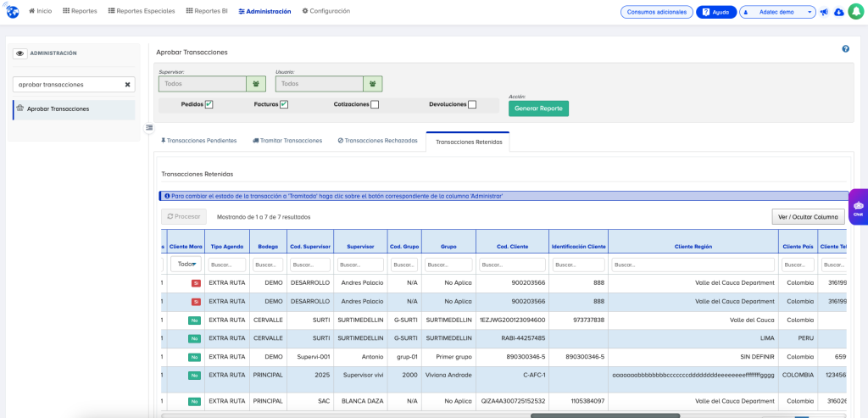Click the Supervisor column search filter
This screenshot has height=418, width=868.
360,265
